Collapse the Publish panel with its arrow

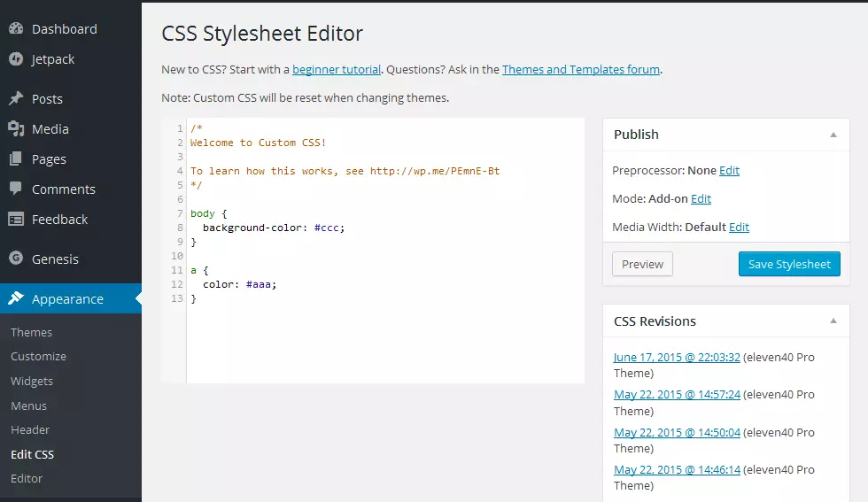point(833,135)
